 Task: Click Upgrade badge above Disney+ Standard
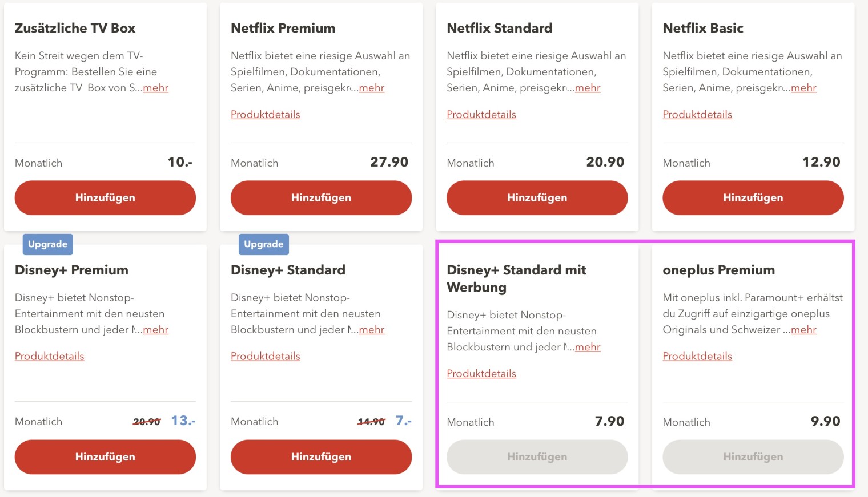click(264, 244)
